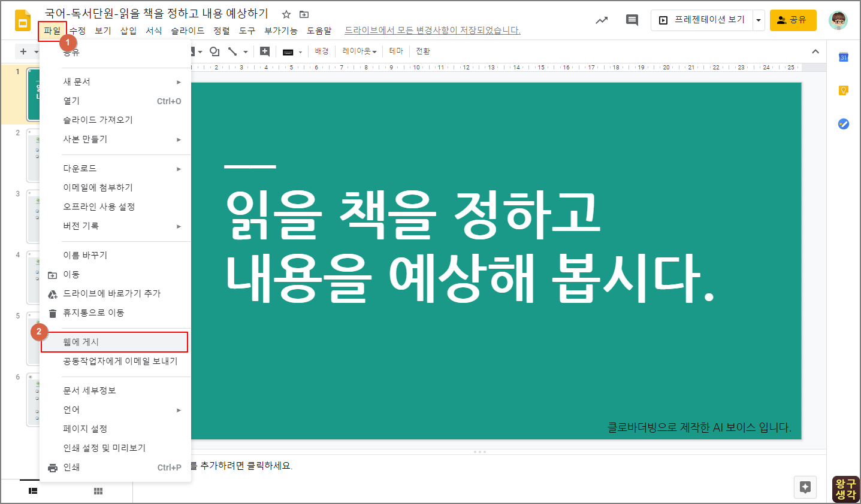
Task: Open the activity dashboard trend icon
Action: (602, 20)
